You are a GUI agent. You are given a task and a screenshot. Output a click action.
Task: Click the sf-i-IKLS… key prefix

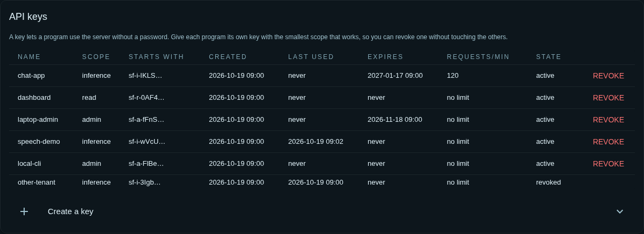point(145,76)
